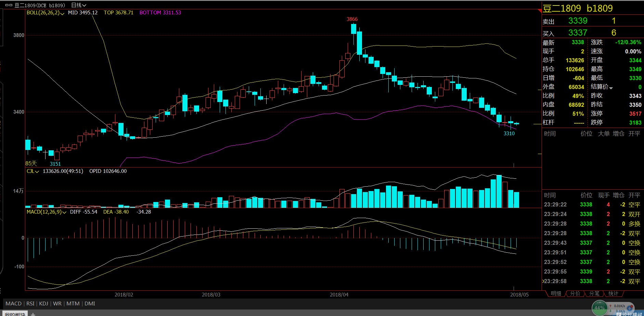
Task: Open the 分笔 tick tab
Action: point(594,294)
